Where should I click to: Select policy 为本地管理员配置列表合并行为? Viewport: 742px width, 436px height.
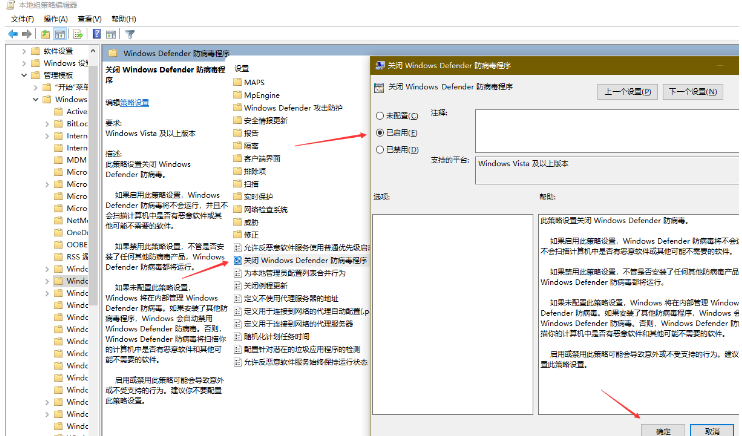click(x=290, y=273)
